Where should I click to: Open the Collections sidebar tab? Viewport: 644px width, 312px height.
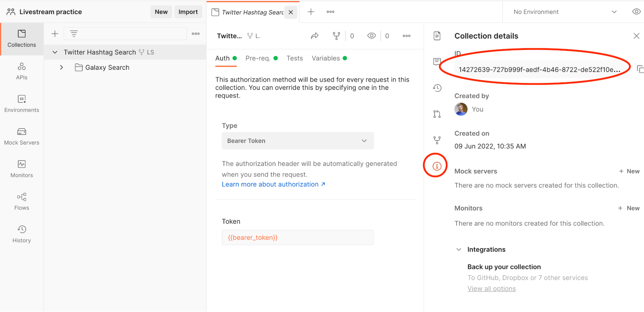(x=22, y=39)
